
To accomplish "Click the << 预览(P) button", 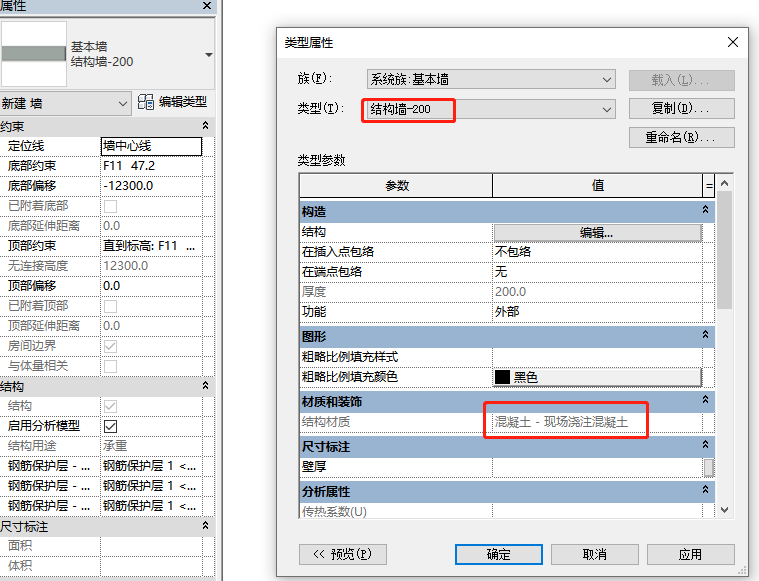I will [343, 554].
